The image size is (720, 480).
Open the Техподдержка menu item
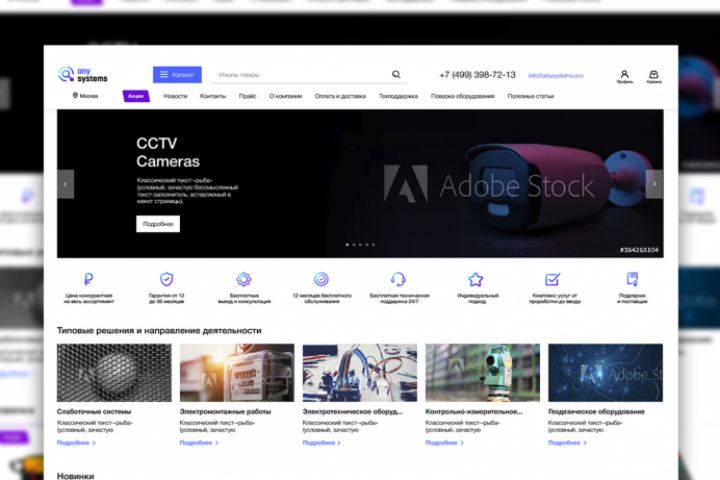pyautogui.click(x=398, y=96)
